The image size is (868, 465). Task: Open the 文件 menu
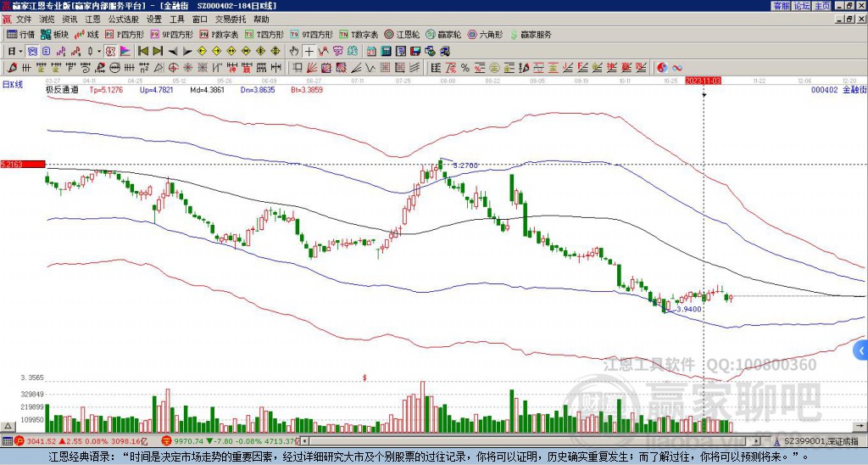[24, 20]
